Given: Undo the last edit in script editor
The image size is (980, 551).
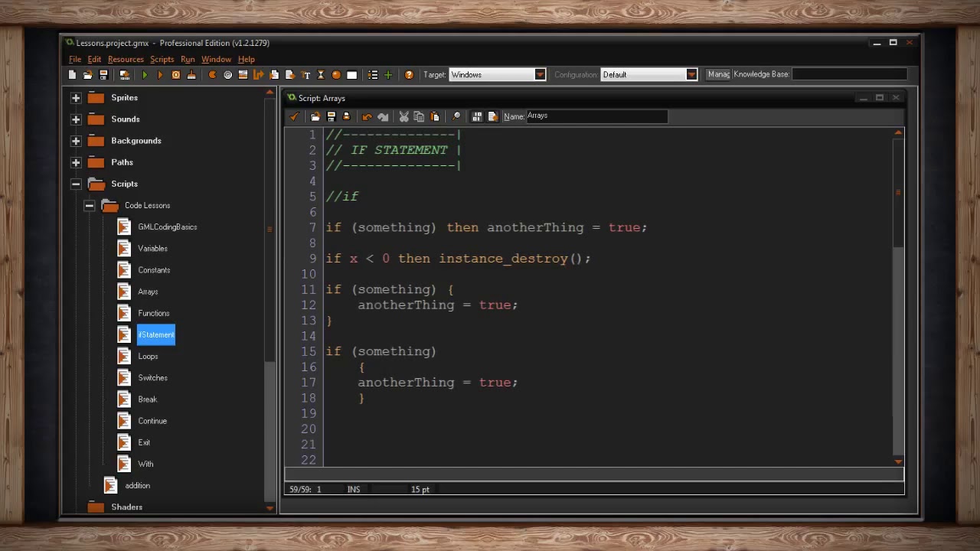Looking at the screenshot, I should pyautogui.click(x=367, y=116).
